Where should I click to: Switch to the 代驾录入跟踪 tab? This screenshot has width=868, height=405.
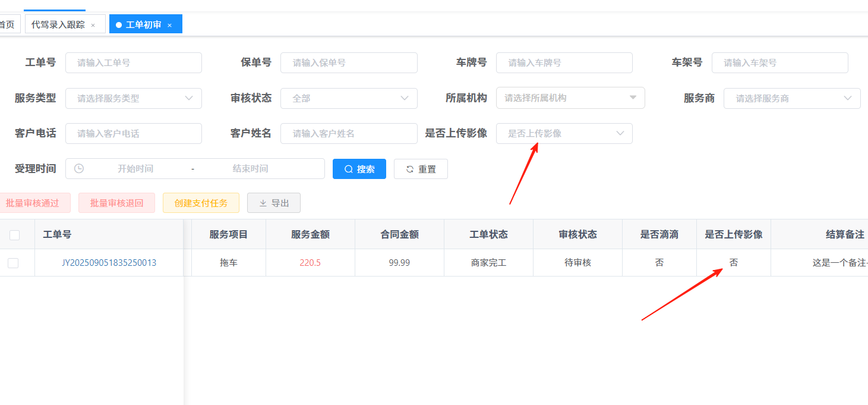tap(58, 24)
